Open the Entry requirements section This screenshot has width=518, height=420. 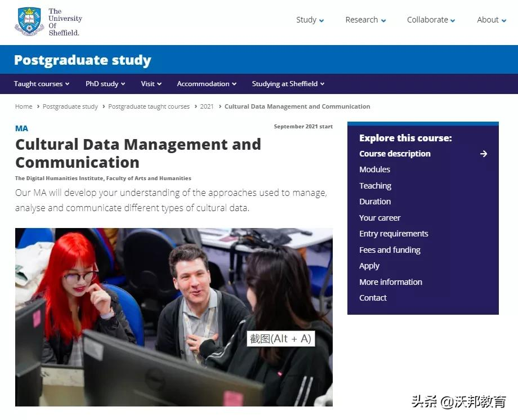tap(394, 233)
